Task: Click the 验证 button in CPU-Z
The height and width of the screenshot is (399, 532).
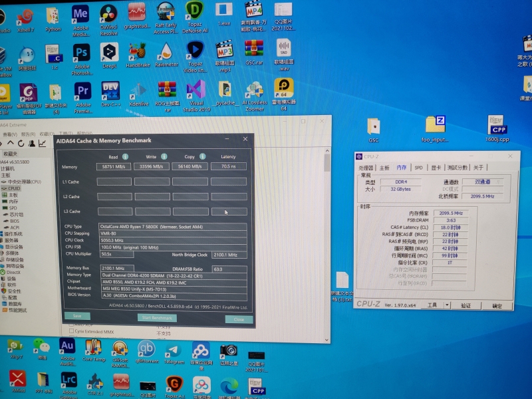Action: [x=465, y=305]
